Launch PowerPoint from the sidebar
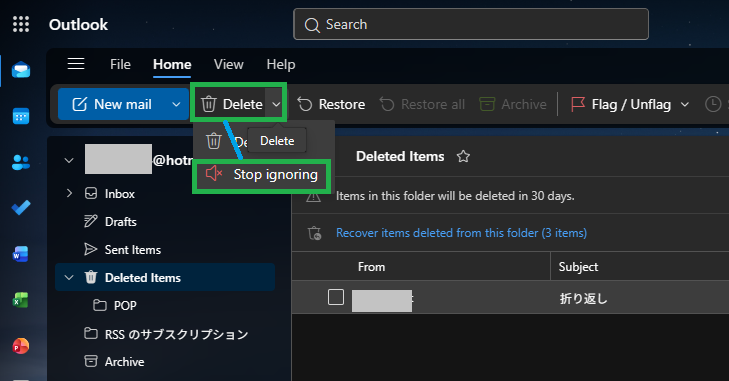 coord(21,346)
